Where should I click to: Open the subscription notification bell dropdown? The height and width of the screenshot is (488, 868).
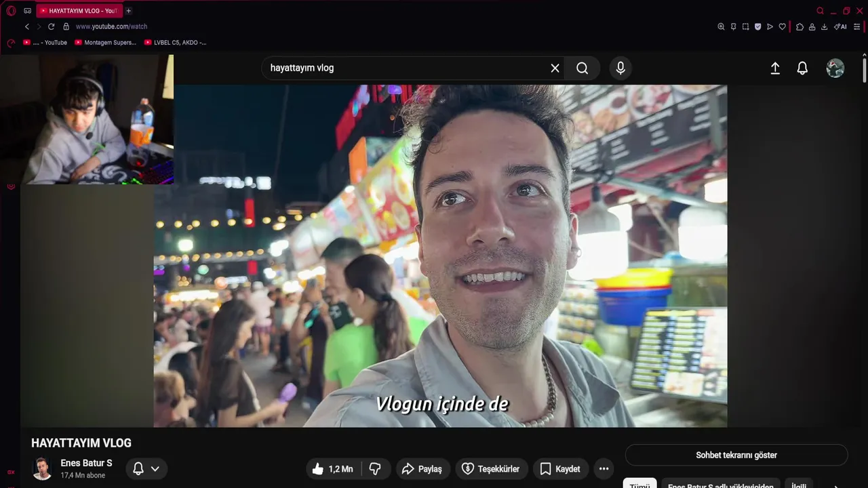click(x=146, y=468)
